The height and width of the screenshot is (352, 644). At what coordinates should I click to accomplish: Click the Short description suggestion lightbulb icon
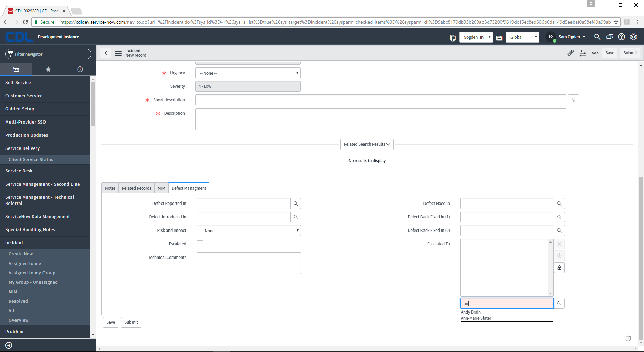pyautogui.click(x=573, y=100)
